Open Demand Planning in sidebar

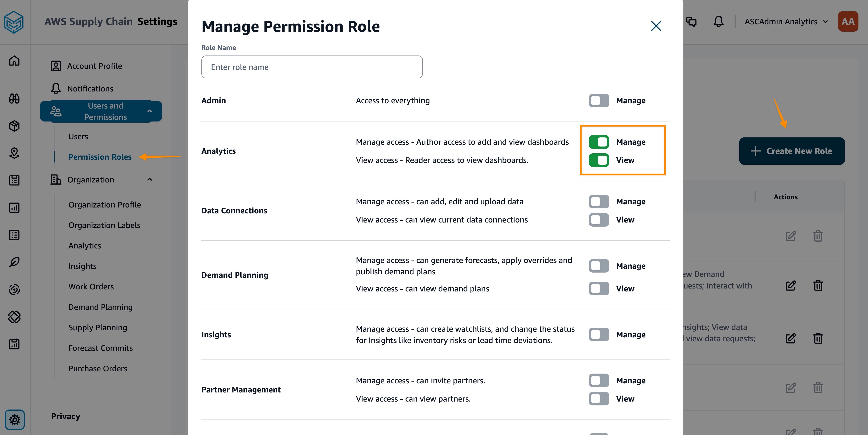[100, 307]
